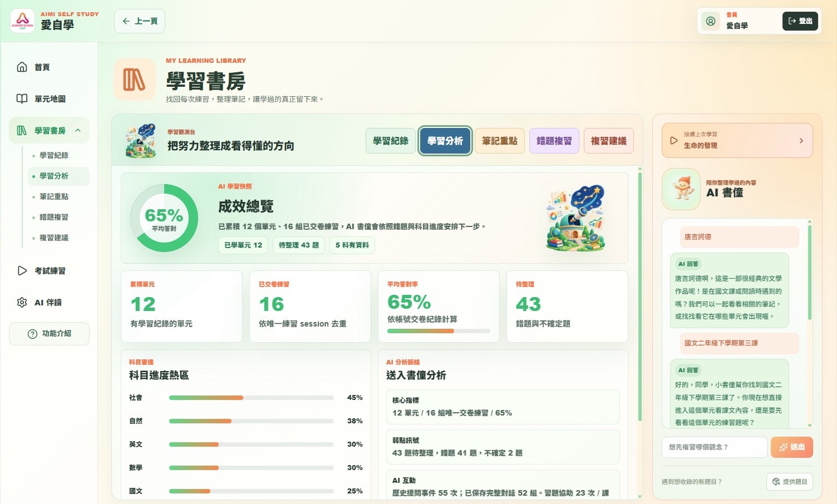Click the 平均答對率 progress bar
The image size is (837, 504).
tap(439, 331)
